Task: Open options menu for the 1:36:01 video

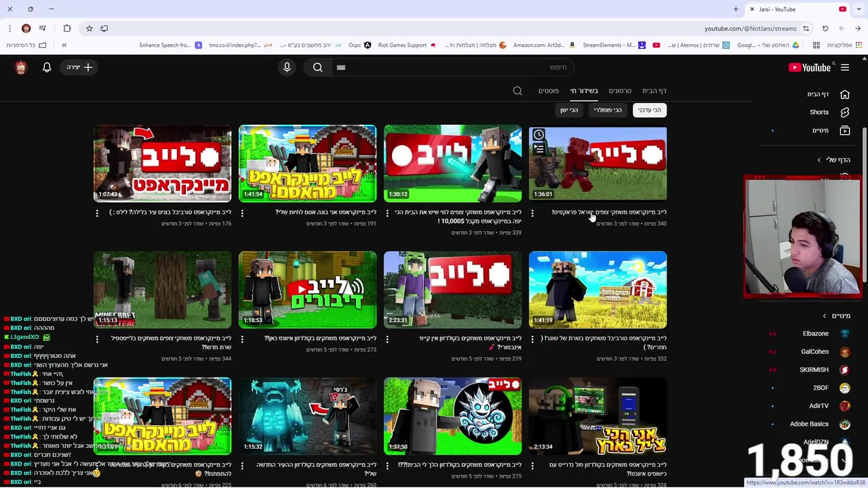Action: coord(532,213)
